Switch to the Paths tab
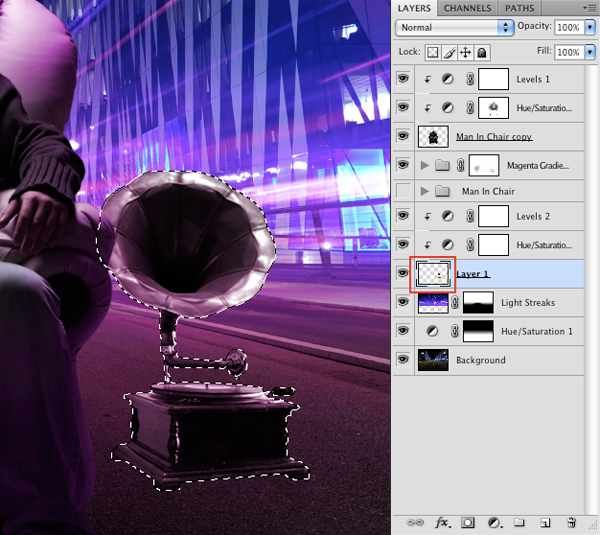Screen dimensions: 600x535 519,8
